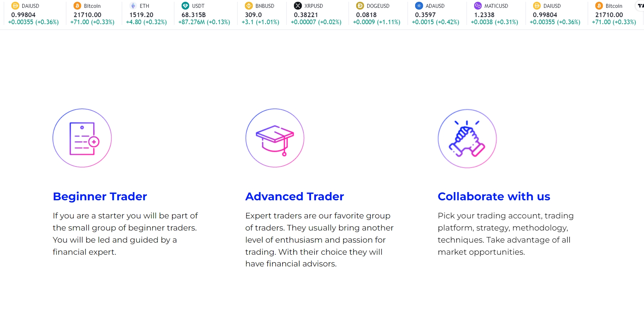This screenshot has height=328, width=644.
Task: Click the MATICUSD price 1.2338
Action: [484, 15]
